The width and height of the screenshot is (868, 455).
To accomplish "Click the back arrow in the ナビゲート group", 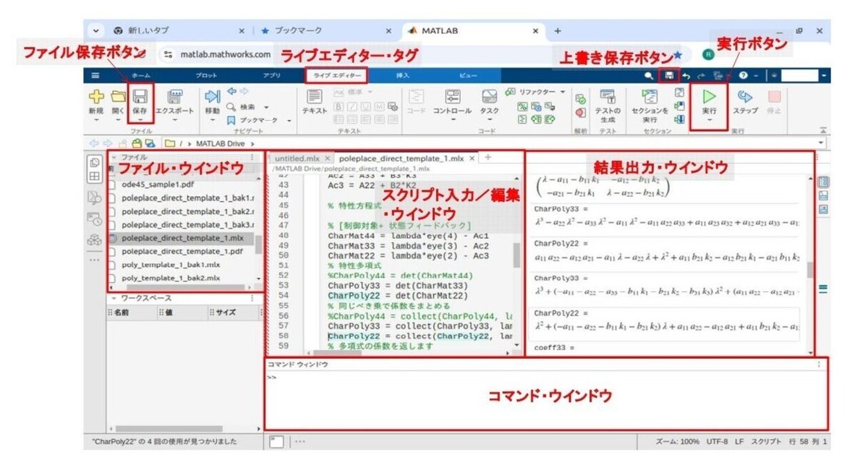I will [231, 91].
